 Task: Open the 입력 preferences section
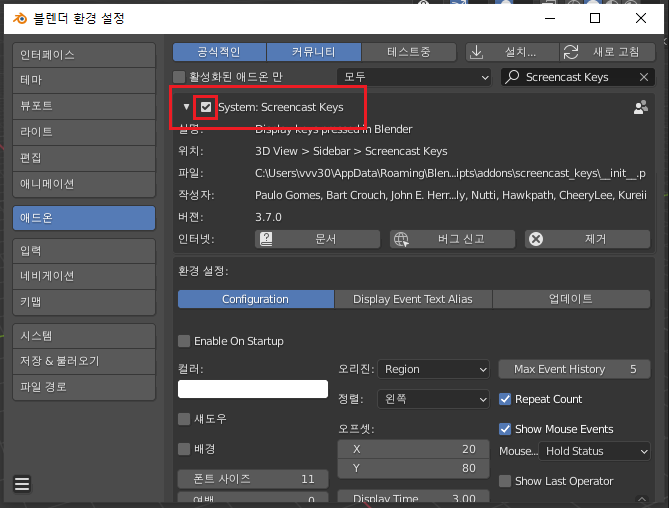click(84, 251)
